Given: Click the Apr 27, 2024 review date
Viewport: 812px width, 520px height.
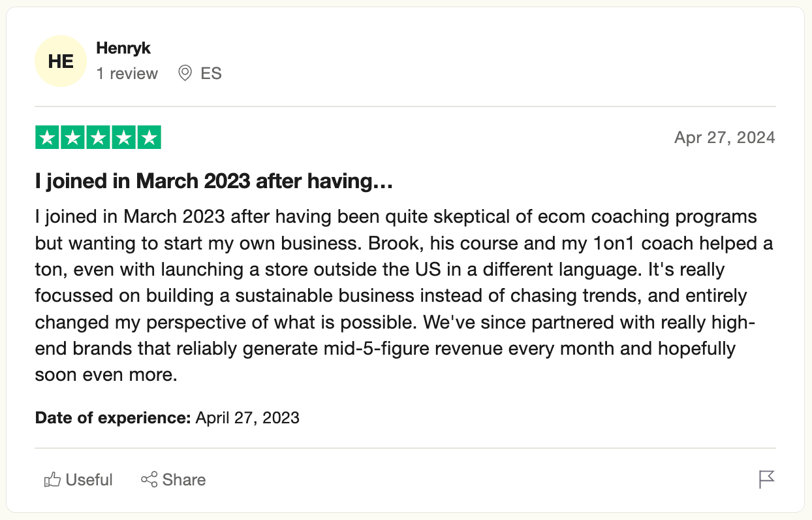Looking at the screenshot, I should [725, 138].
